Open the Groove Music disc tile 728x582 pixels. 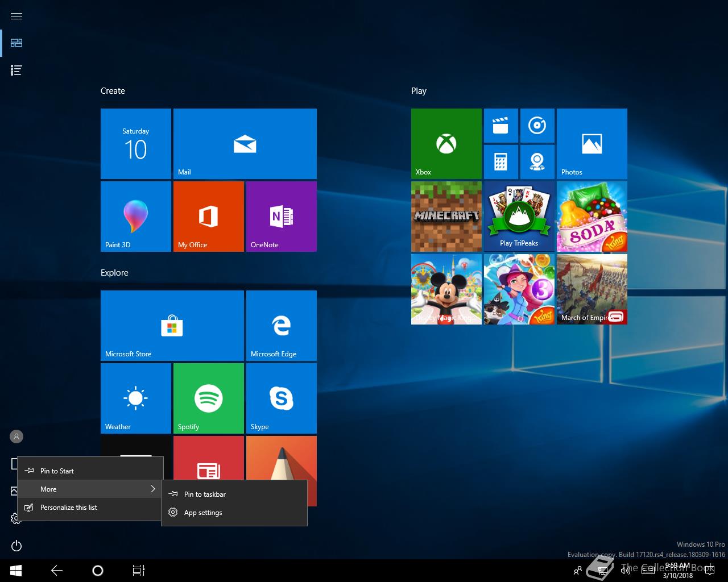pyautogui.click(x=537, y=126)
